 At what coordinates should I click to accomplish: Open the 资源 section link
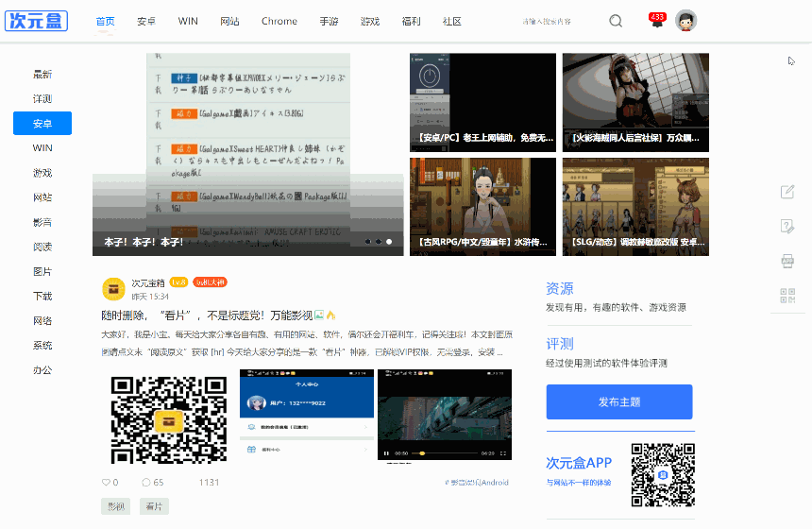click(560, 289)
